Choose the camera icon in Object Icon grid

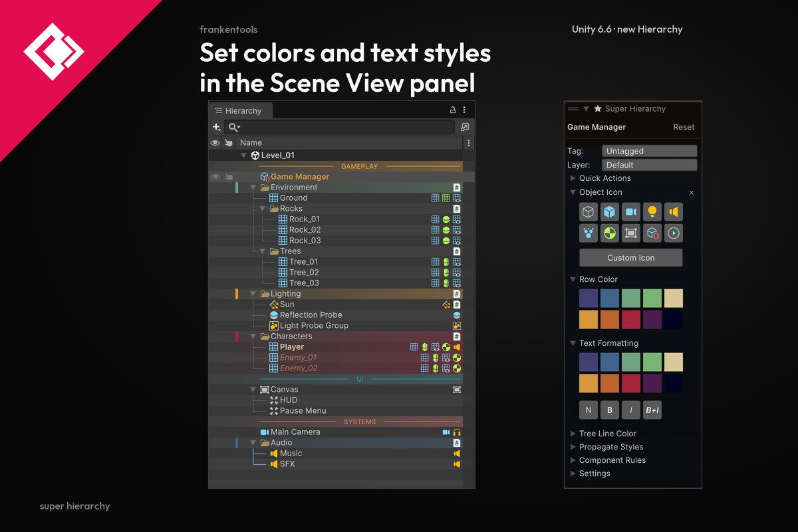coord(631,212)
